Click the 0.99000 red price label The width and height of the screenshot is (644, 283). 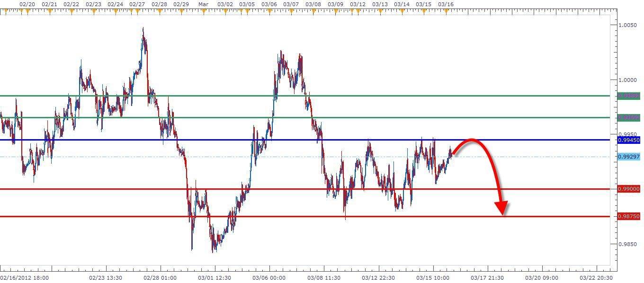click(x=629, y=189)
